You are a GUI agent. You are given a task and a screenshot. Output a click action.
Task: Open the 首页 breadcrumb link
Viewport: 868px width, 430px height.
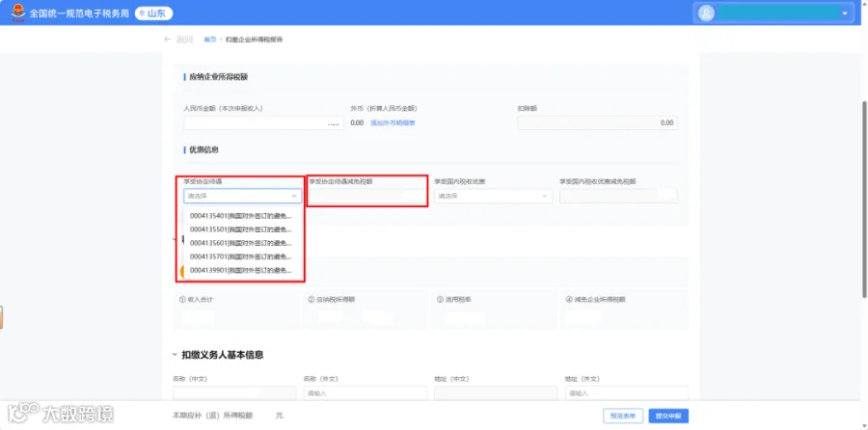pos(210,40)
